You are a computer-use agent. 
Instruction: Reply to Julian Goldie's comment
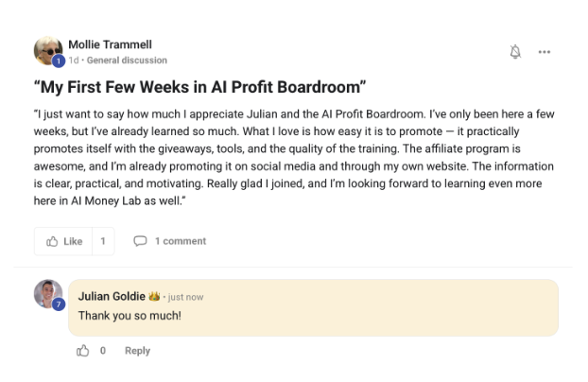[x=137, y=351]
